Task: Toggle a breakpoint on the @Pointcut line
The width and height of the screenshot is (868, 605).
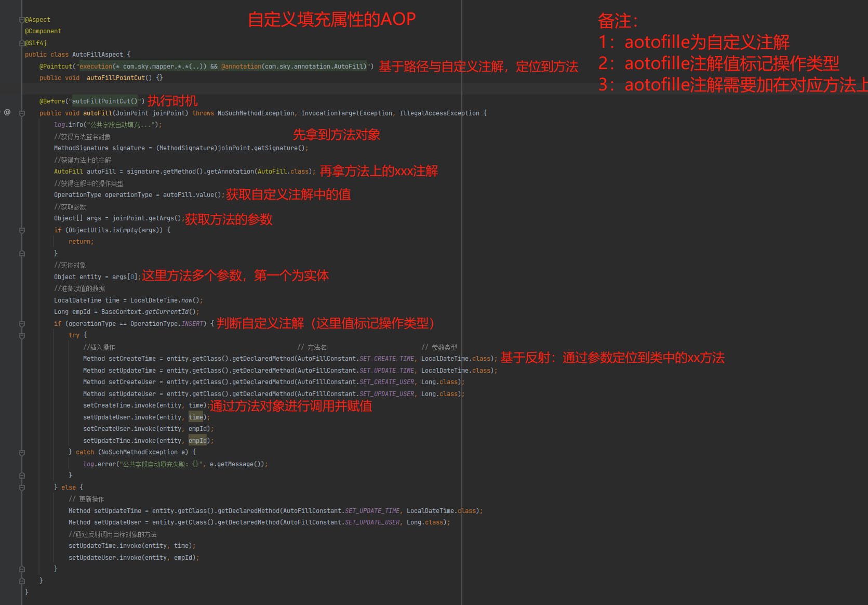Action: click(x=12, y=67)
